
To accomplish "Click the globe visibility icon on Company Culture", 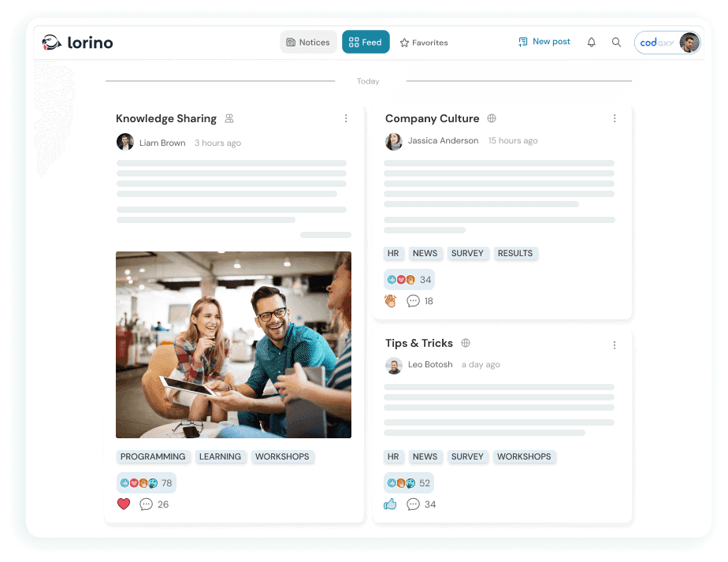I will (x=492, y=117).
